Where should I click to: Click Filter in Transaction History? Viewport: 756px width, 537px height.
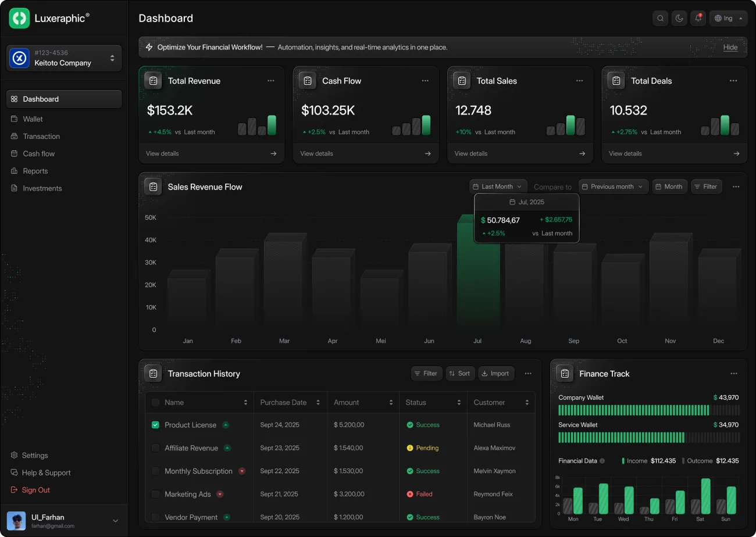[x=426, y=374]
